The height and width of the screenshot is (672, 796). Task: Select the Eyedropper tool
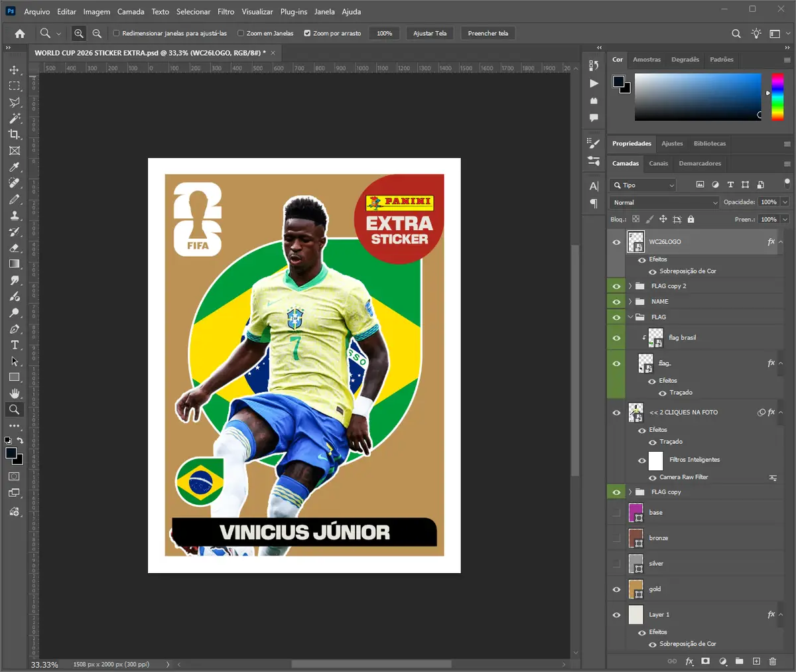point(15,167)
